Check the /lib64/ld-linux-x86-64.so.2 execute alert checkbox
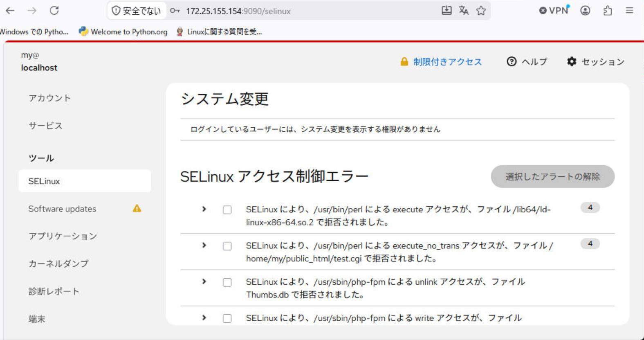Viewport: 644px width, 340px height. (x=227, y=210)
